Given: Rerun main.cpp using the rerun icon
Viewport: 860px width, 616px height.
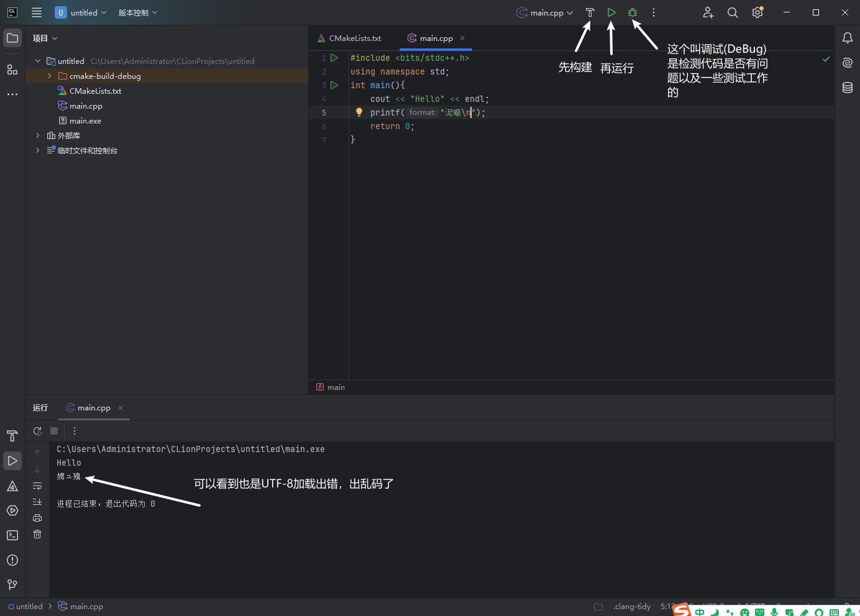Looking at the screenshot, I should pyautogui.click(x=37, y=430).
